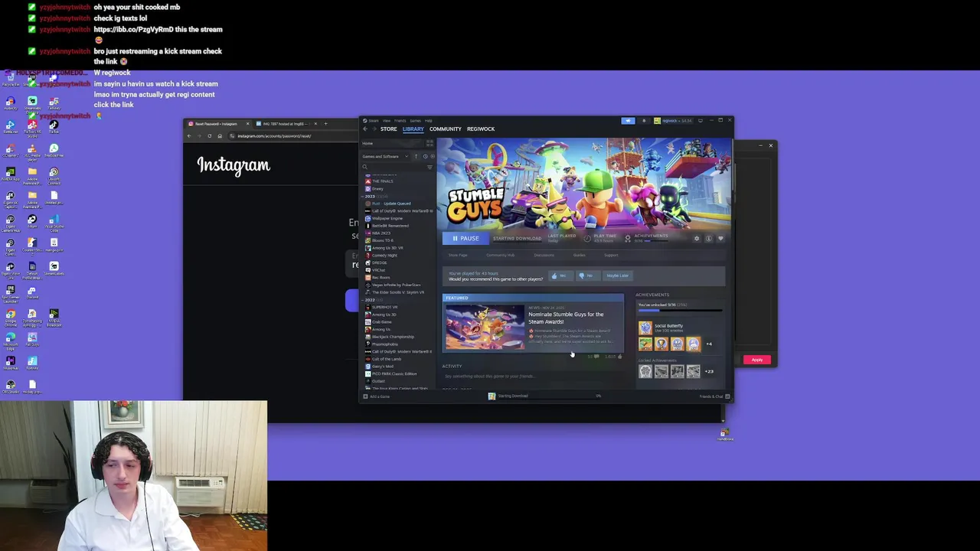Viewport: 980px width, 551px height.
Task: Open the COMMUNITY tab in Steam
Action: click(x=445, y=129)
